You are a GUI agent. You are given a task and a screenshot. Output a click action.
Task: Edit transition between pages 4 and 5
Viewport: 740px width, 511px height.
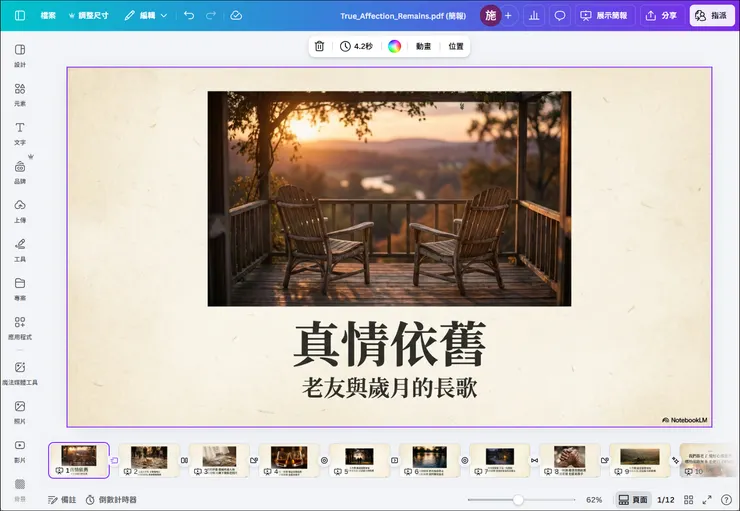[x=324, y=460]
